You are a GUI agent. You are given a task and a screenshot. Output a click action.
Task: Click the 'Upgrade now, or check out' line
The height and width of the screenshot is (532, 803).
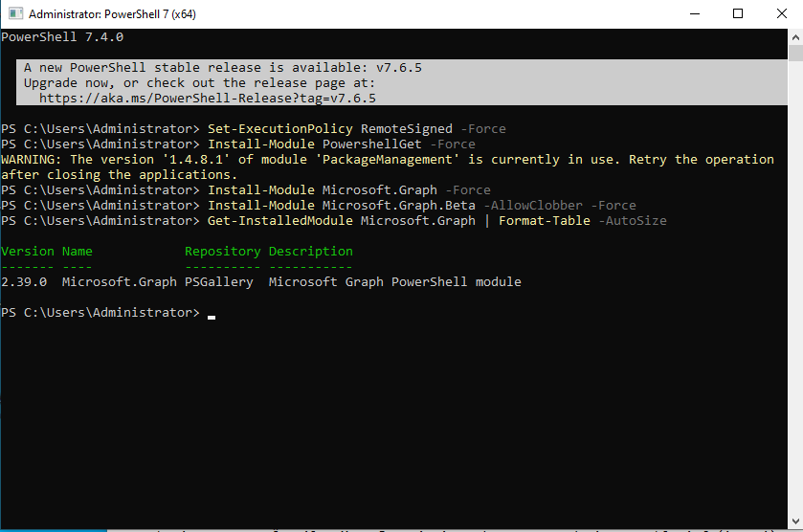(199, 83)
